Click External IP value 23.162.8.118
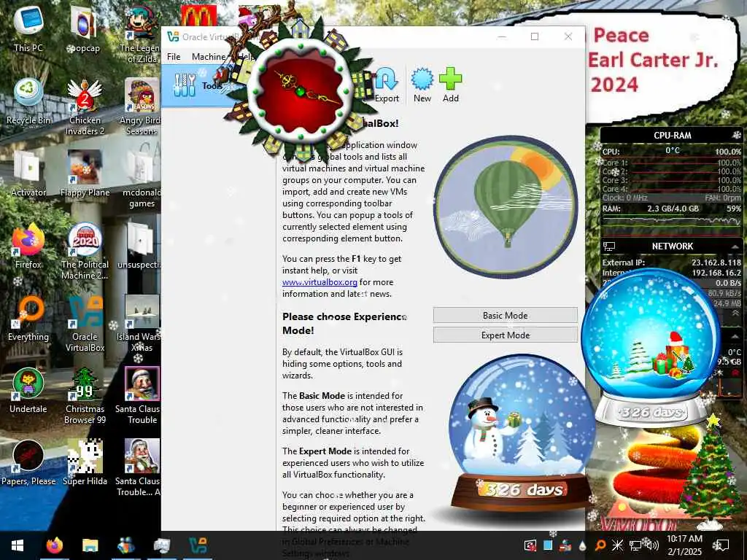The width and height of the screenshot is (747, 560). 716,262
